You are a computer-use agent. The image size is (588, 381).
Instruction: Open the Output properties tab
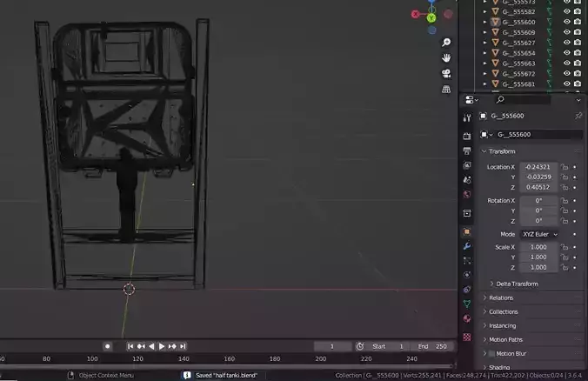pyautogui.click(x=467, y=150)
